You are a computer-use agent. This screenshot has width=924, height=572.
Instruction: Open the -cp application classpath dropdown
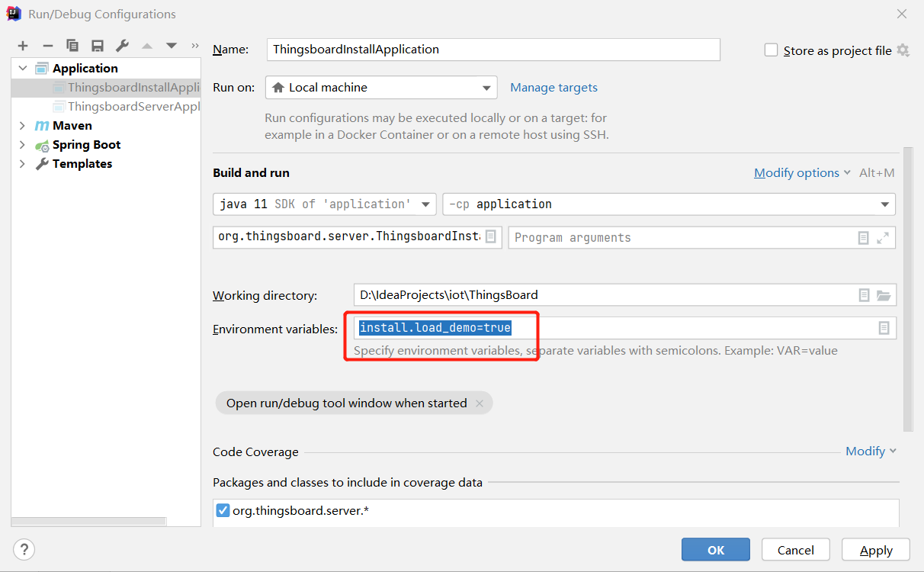669,204
